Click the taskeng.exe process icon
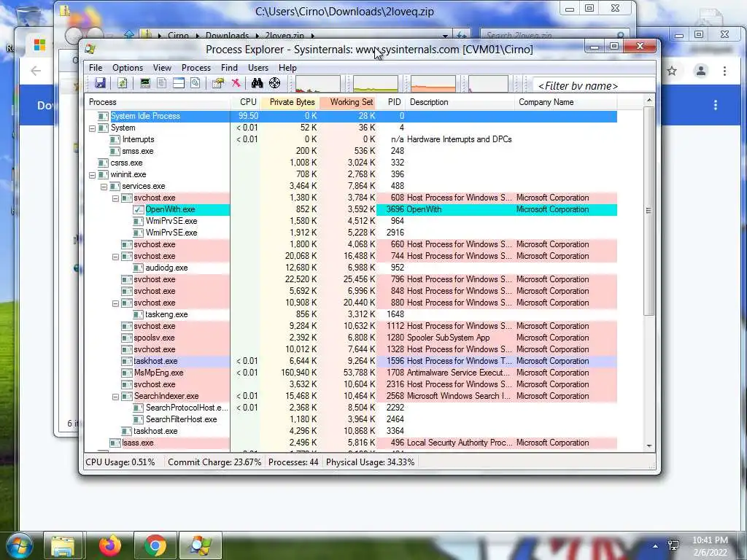 138,314
